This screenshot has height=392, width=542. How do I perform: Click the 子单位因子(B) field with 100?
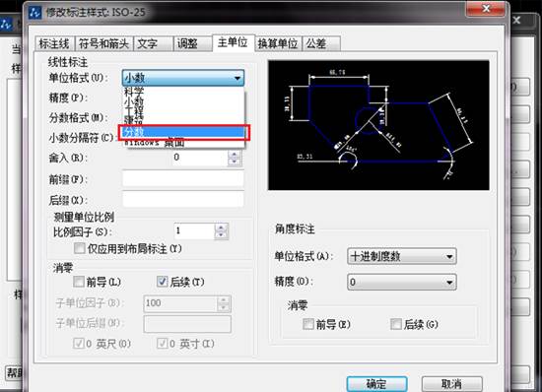click(x=180, y=303)
